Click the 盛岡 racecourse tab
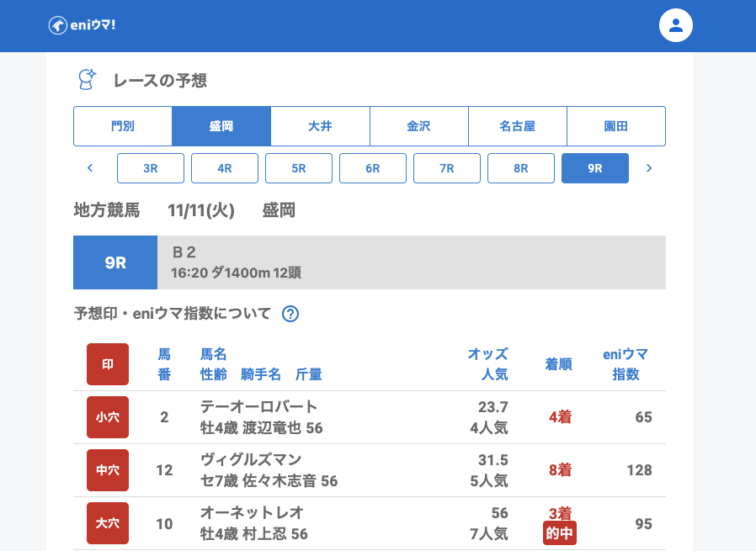Screen dimensions: 756x551 [x=221, y=126]
